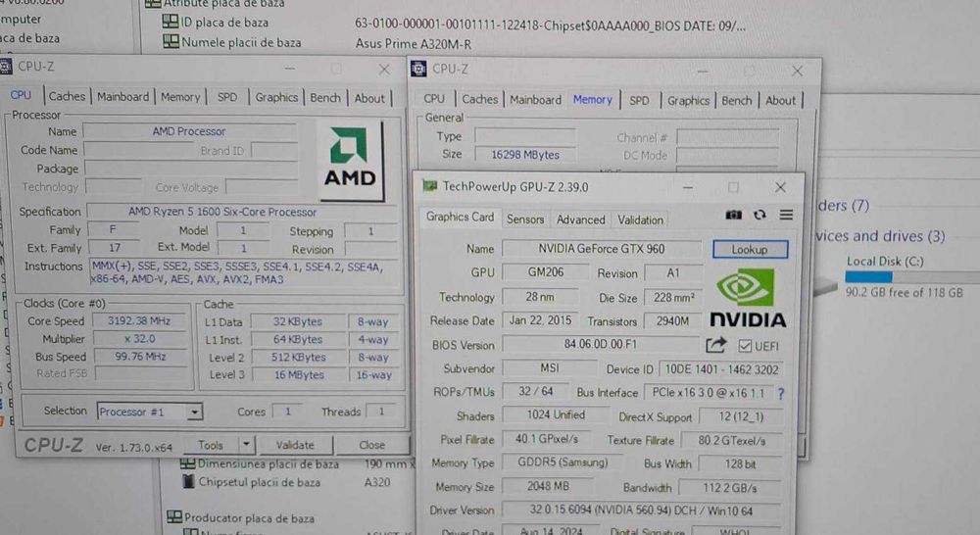Open the Advanced tab in GPU-Z
980x535 pixels.
click(580, 219)
